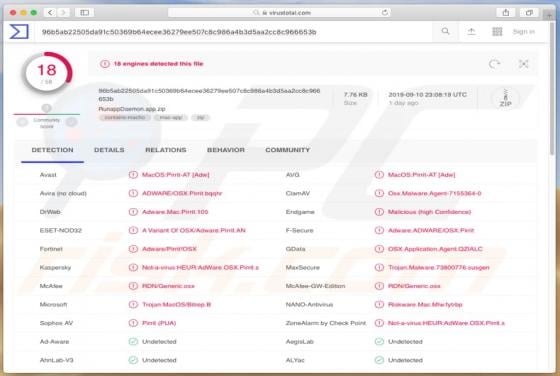
Task: Open the RELATIONS tab
Action: 166,150
